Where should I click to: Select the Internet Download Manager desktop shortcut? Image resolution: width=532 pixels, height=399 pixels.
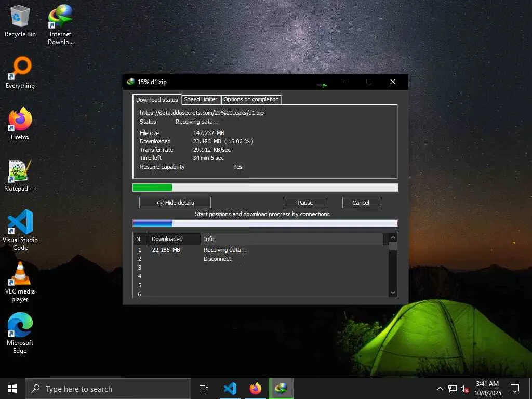point(60,24)
